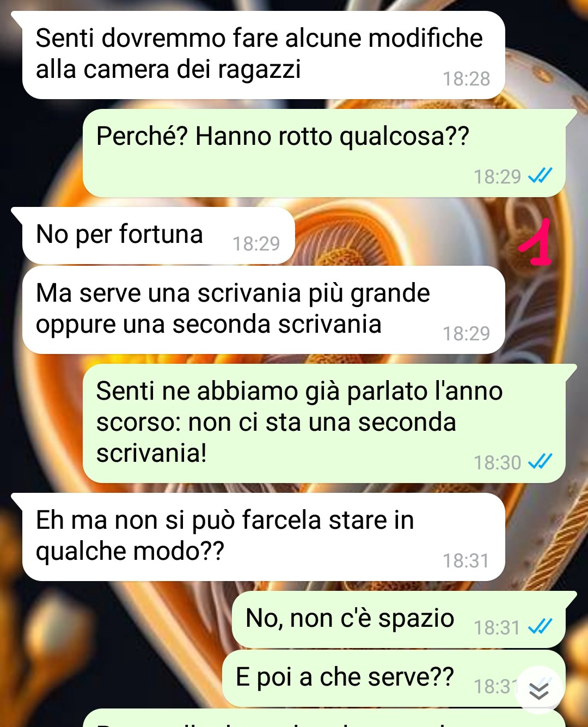Image resolution: width=588 pixels, height=727 pixels.
Task: Select the 'Perché? Hanno rotto qualcosa??' bubble
Action: 324,153
